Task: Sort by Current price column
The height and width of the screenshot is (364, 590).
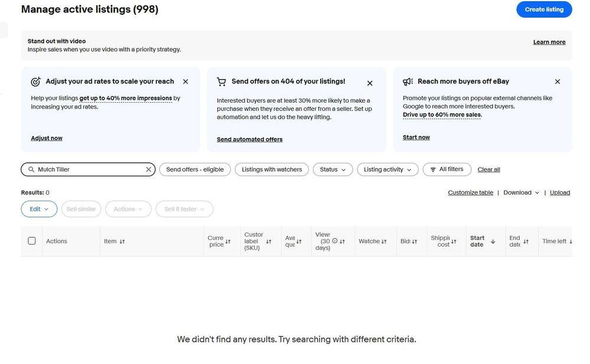Action: (228, 241)
